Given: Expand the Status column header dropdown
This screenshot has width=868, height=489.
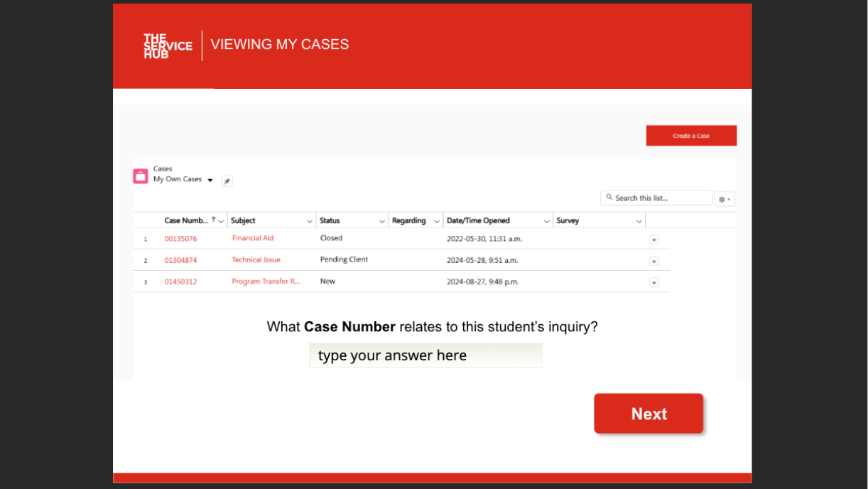Looking at the screenshot, I should coord(381,220).
